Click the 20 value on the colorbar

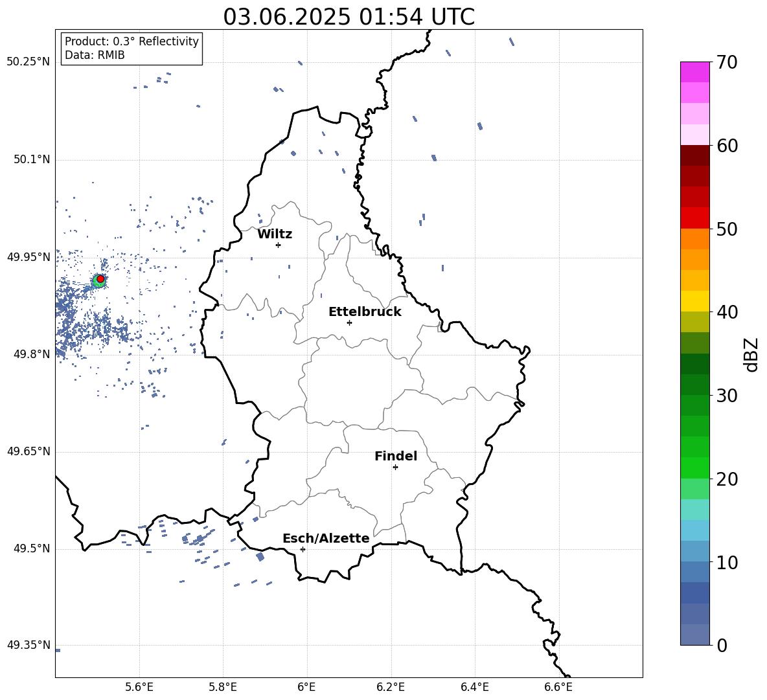[727, 479]
